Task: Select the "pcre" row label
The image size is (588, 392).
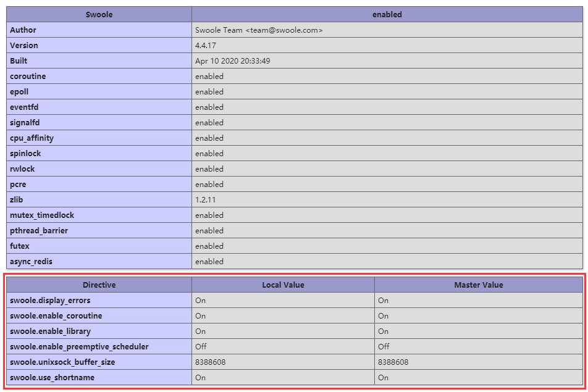Action: click(x=18, y=184)
